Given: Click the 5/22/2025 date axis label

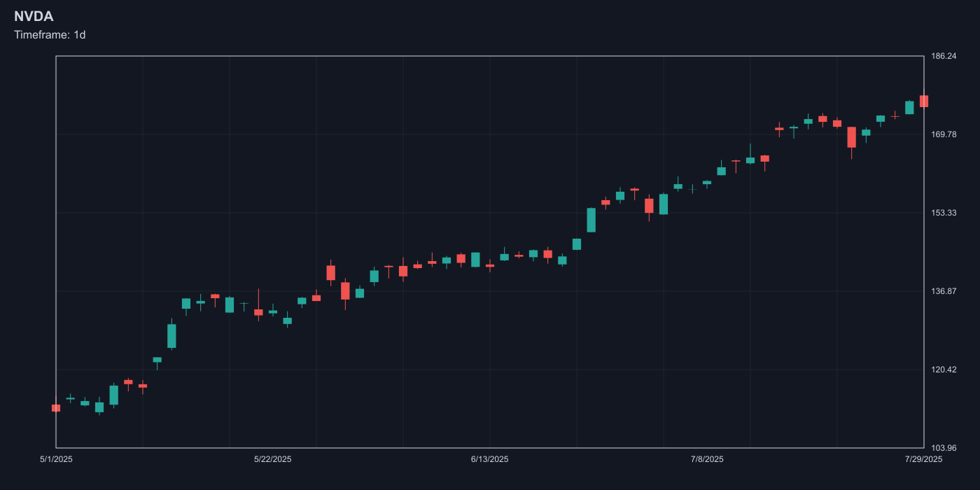Looking at the screenshot, I should click(x=273, y=459).
